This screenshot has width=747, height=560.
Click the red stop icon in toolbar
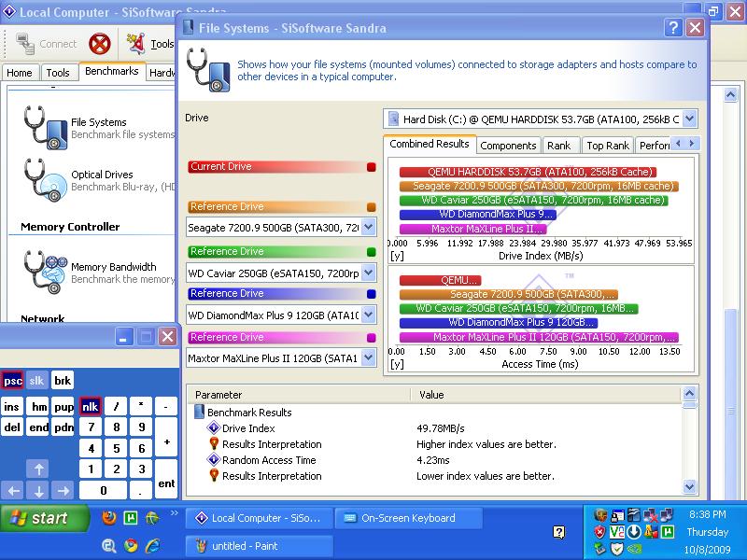(100, 44)
